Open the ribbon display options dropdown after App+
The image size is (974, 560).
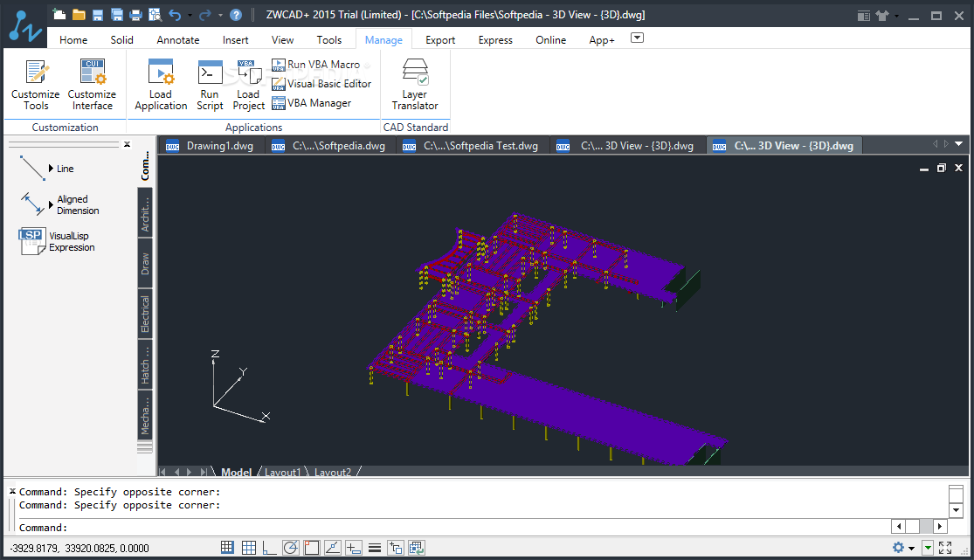tap(637, 38)
